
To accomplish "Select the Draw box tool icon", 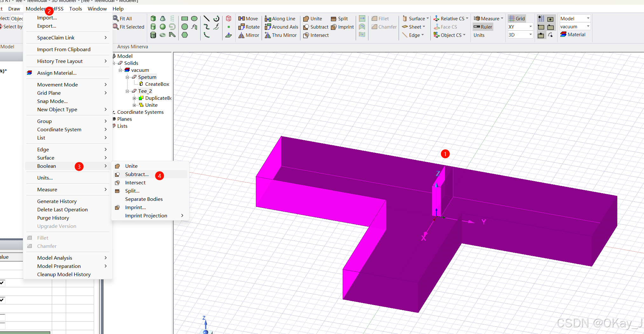I will click(153, 18).
